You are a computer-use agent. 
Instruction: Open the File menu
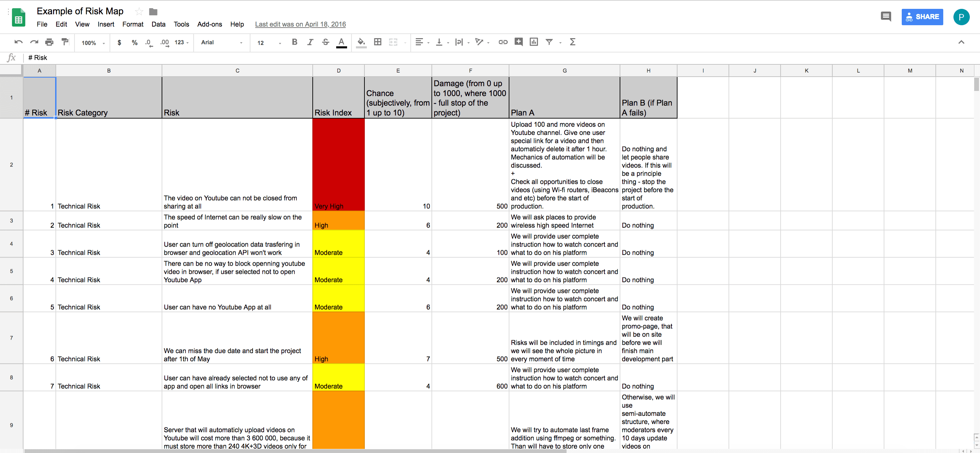(42, 25)
